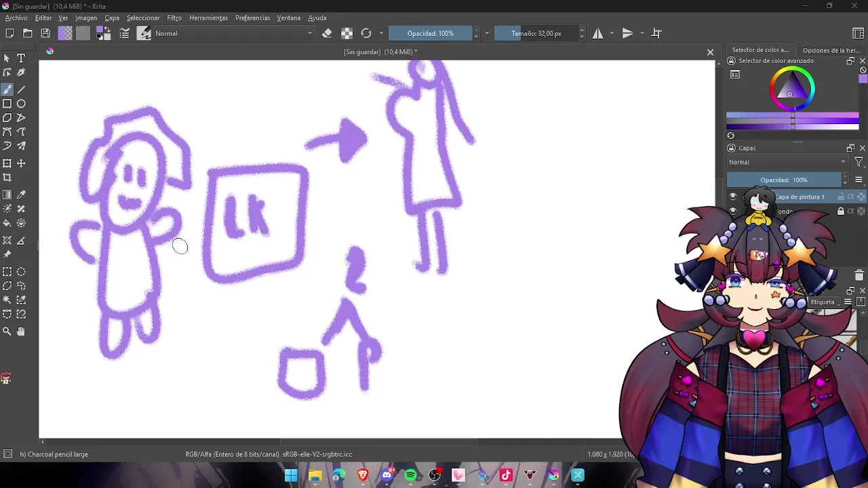This screenshot has height=488, width=868.
Task: Select the Measure tool
Action: tap(21, 241)
